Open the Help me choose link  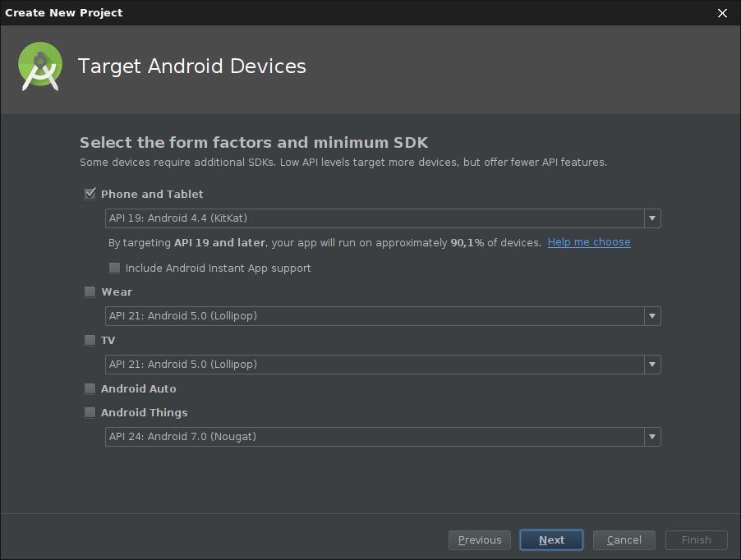point(589,242)
